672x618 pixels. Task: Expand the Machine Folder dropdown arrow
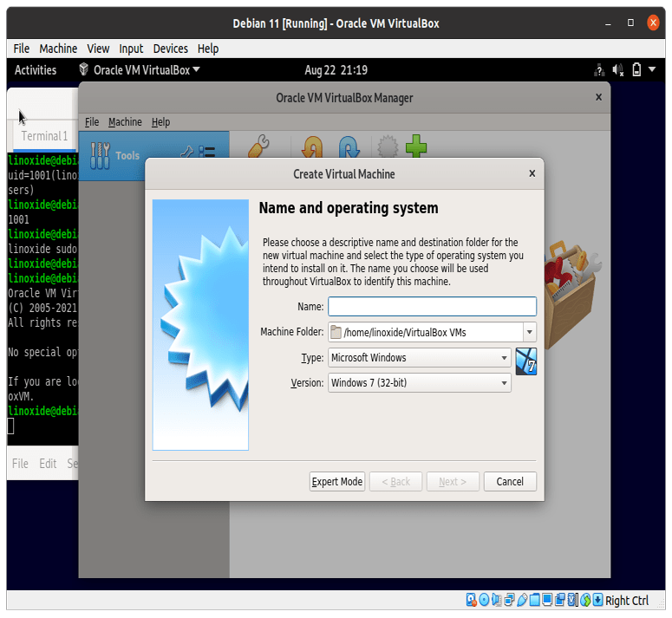(x=529, y=332)
